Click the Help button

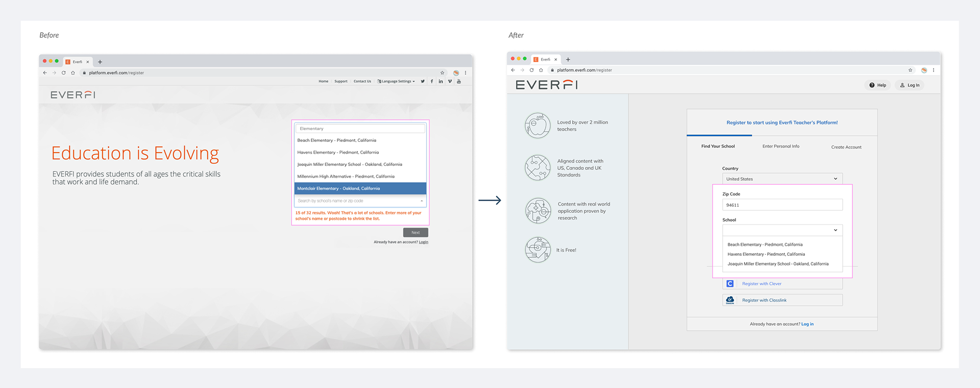(x=878, y=85)
